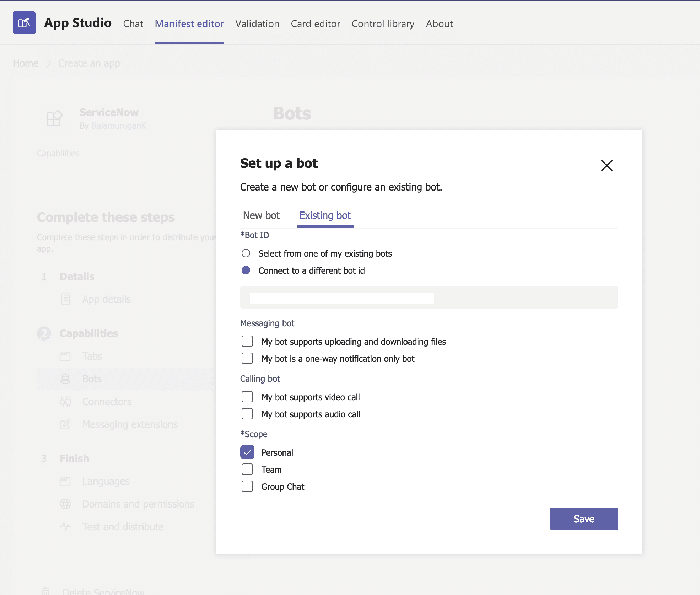
Task: Click the Bots robot icon in sidebar
Action: (65, 379)
